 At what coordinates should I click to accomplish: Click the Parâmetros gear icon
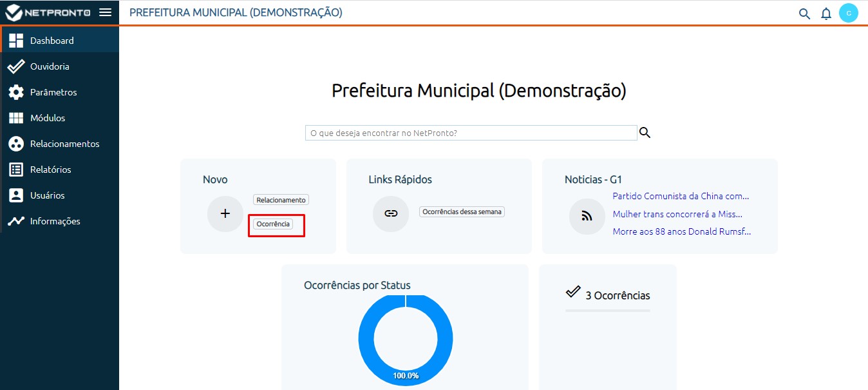(16, 92)
